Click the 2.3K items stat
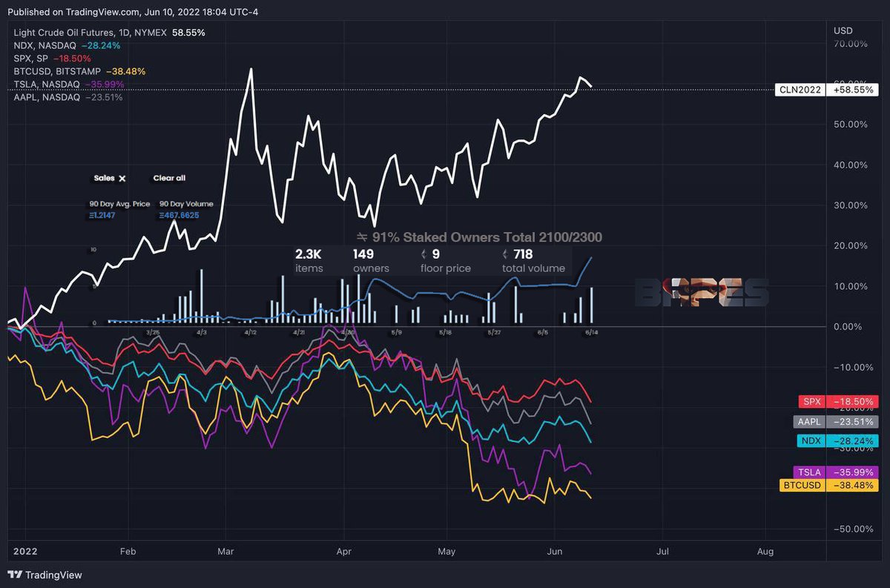Viewport: 890px width, 588px height. [x=309, y=261]
